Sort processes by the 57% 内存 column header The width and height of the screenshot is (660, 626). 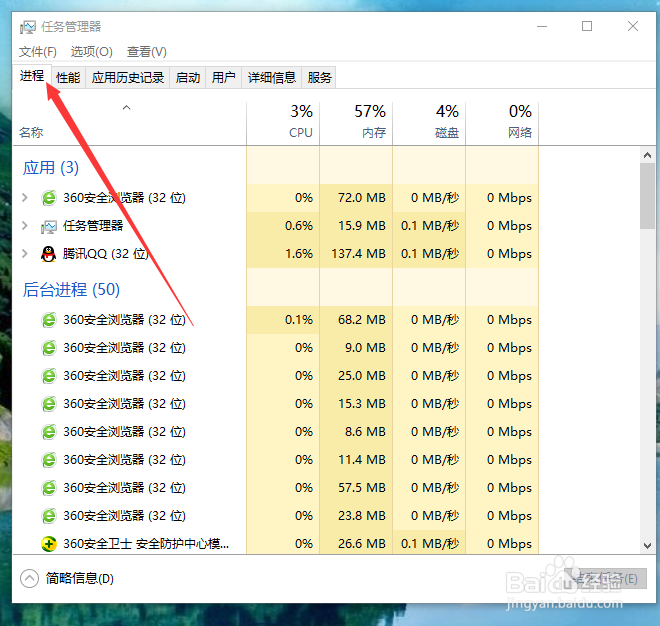[356, 124]
